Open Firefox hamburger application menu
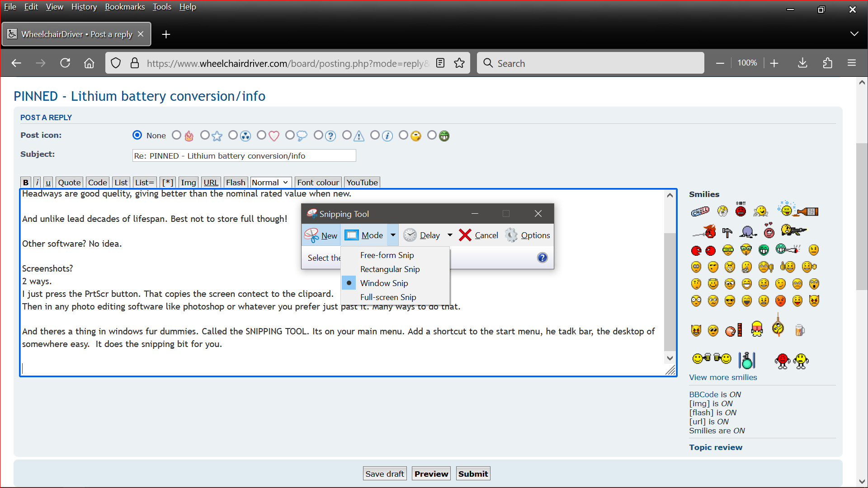The image size is (868, 488). coord(852,63)
